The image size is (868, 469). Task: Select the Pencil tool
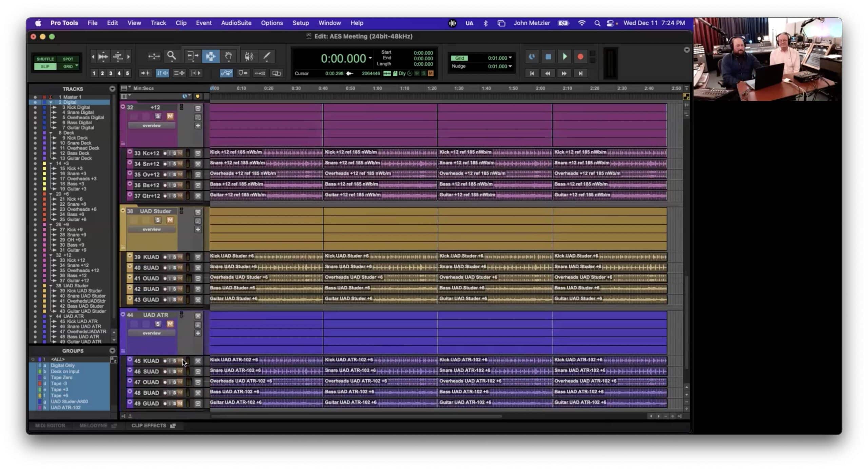coord(267,56)
